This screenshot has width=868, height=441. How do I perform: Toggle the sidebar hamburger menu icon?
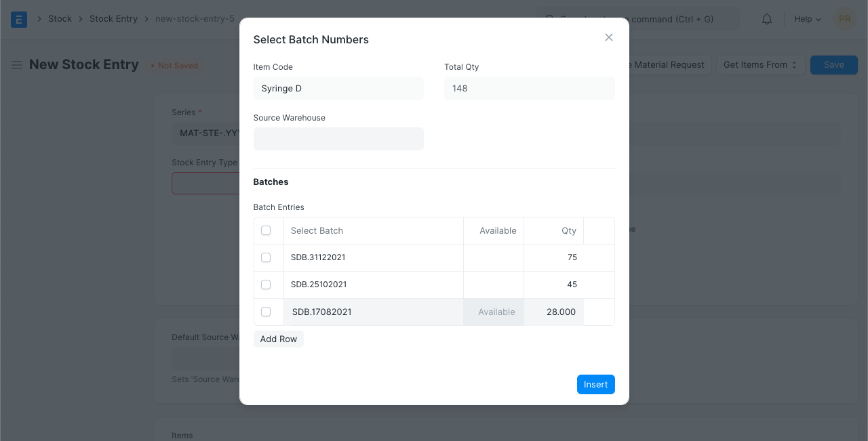[x=17, y=65]
